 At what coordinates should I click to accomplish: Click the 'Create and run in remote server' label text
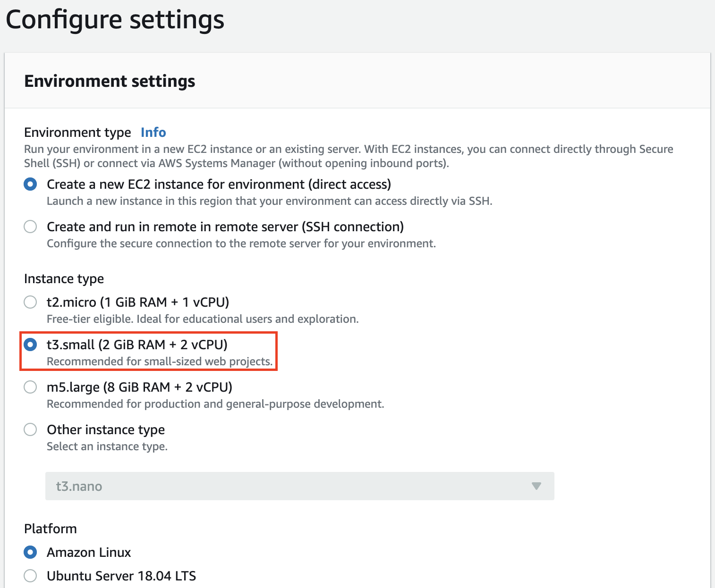click(225, 227)
